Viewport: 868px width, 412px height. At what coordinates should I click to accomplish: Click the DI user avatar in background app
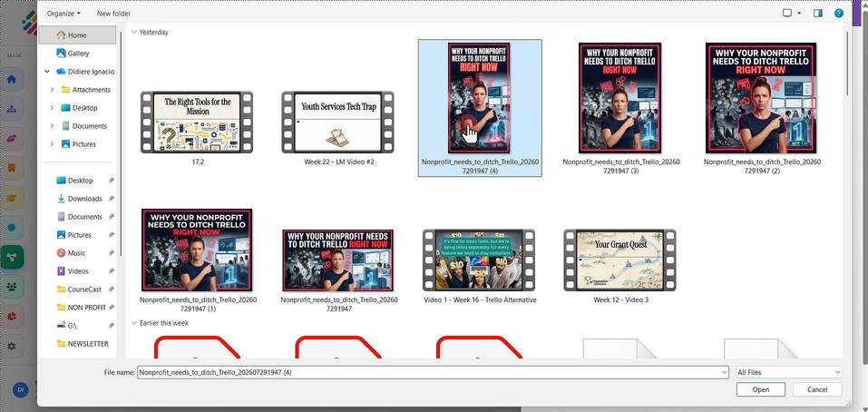[21, 389]
